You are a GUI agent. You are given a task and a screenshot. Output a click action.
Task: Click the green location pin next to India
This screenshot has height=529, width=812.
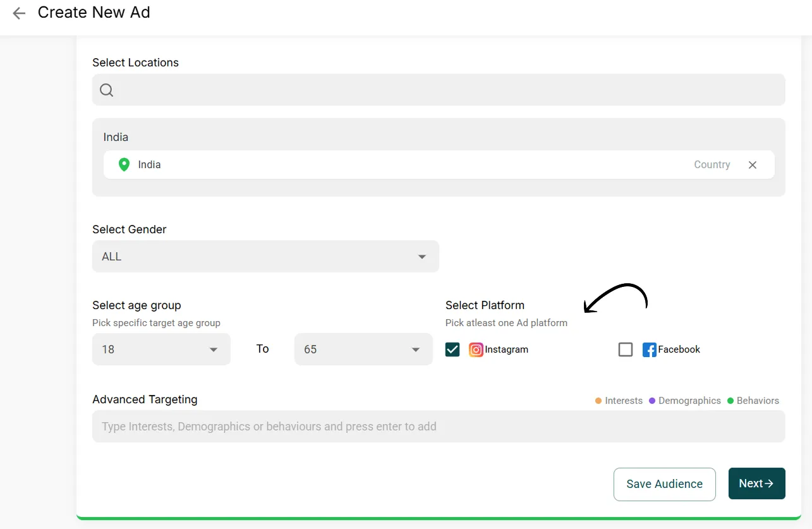point(124,164)
